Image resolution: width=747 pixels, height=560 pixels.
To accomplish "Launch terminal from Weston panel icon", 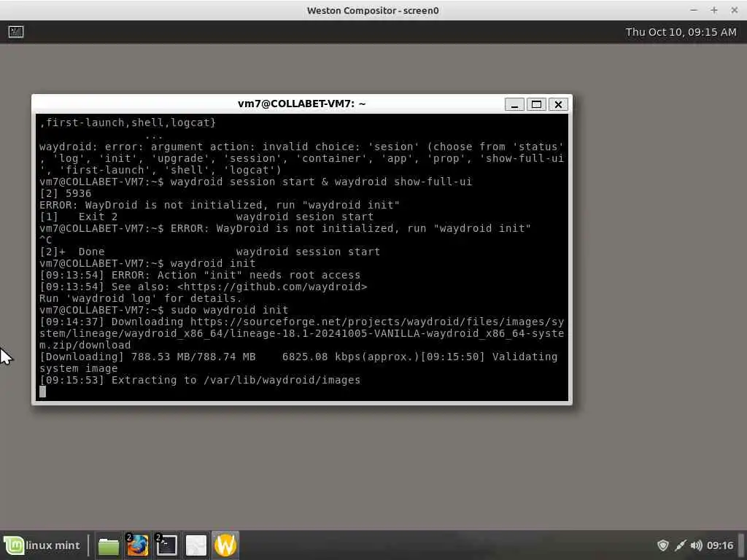I will tap(16, 32).
